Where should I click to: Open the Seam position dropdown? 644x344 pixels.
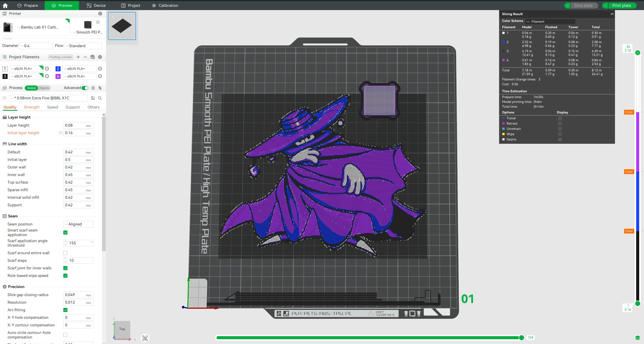[x=78, y=224]
